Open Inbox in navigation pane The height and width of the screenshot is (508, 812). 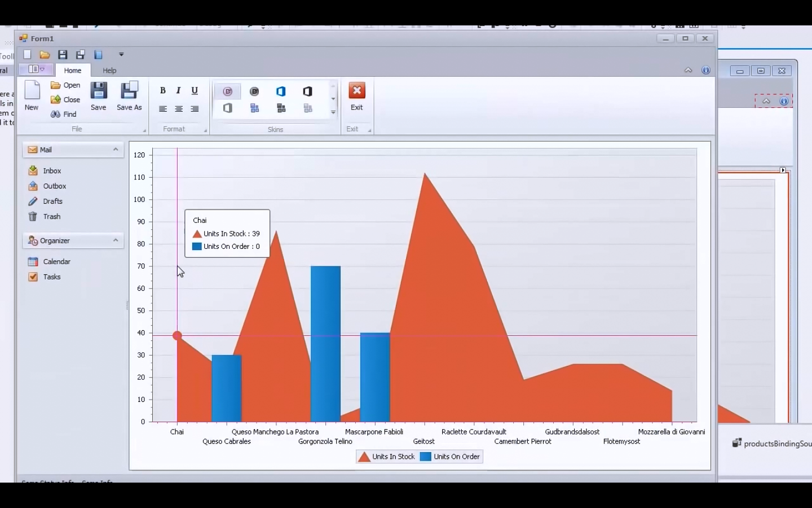click(45, 170)
